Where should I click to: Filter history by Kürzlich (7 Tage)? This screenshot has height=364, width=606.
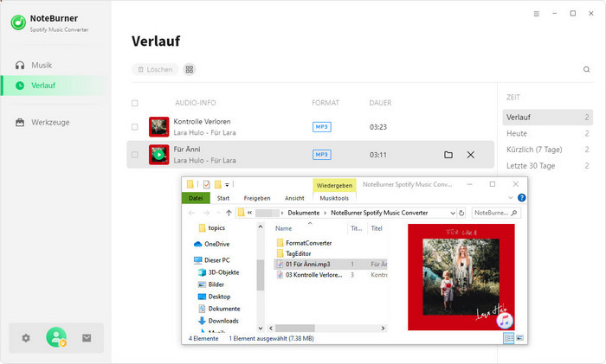pos(548,150)
